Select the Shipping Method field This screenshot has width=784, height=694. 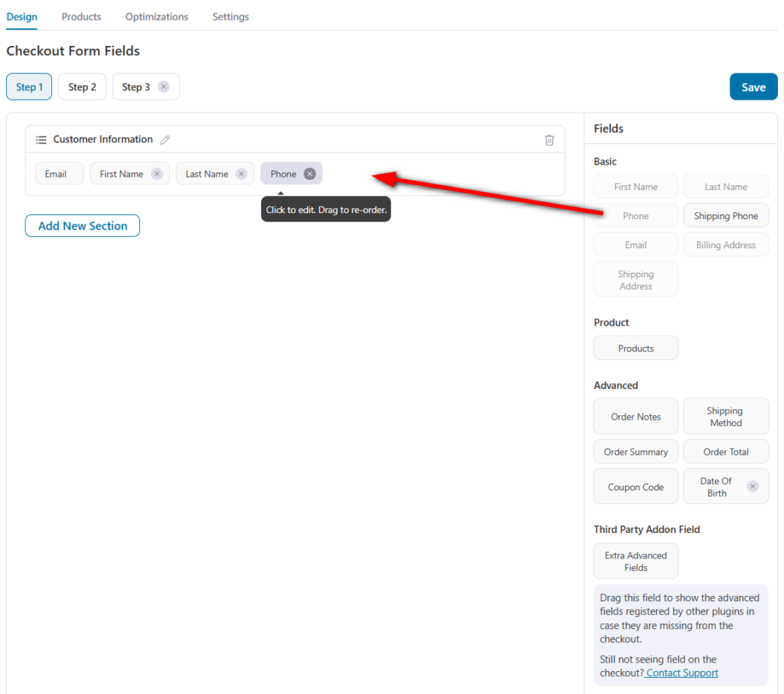pos(725,416)
